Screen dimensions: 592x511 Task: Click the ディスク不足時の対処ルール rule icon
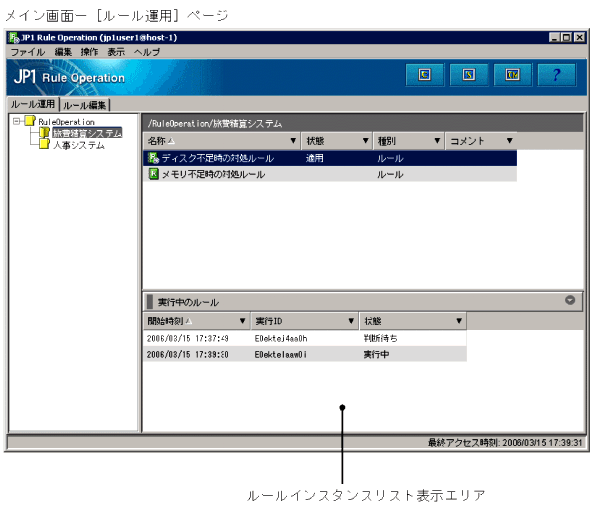click(x=153, y=158)
